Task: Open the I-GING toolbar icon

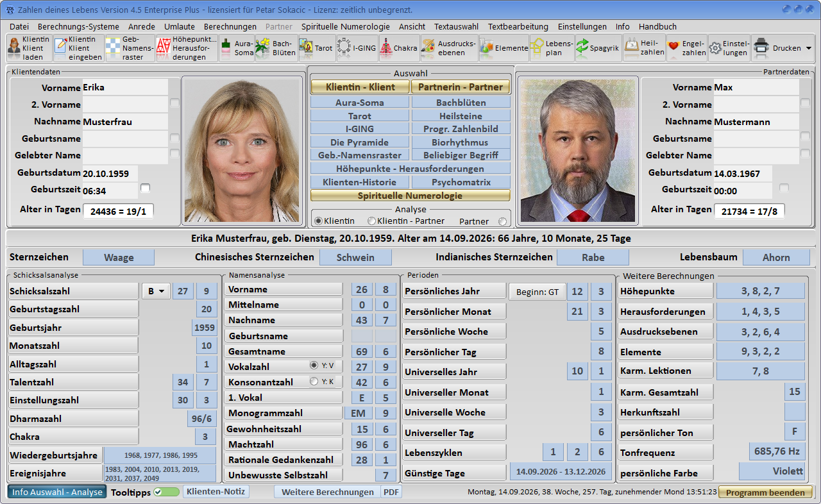Action: click(357, 48)
